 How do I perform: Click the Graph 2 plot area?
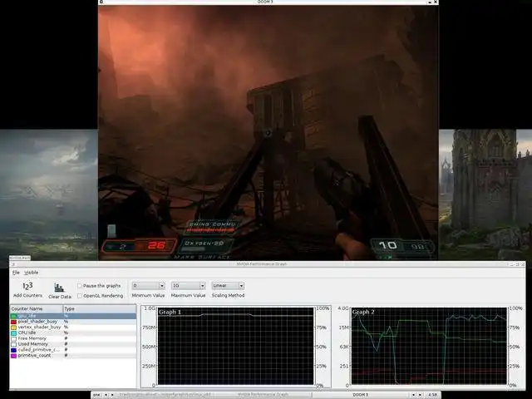coord(429,346)
